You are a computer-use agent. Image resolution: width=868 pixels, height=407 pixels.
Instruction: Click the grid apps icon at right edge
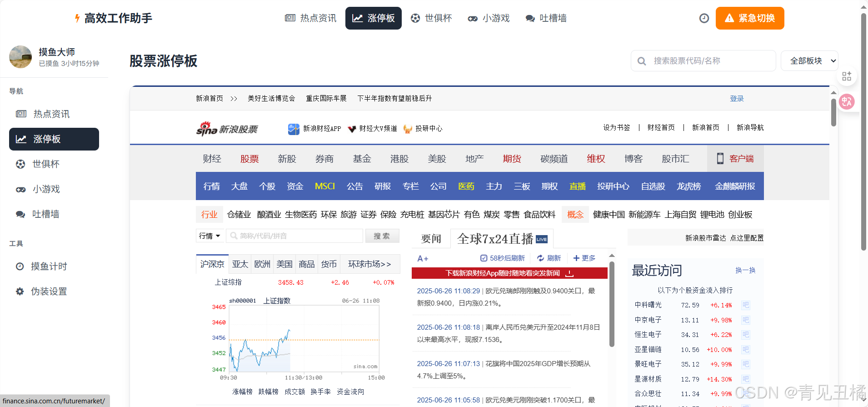point(847,76)
